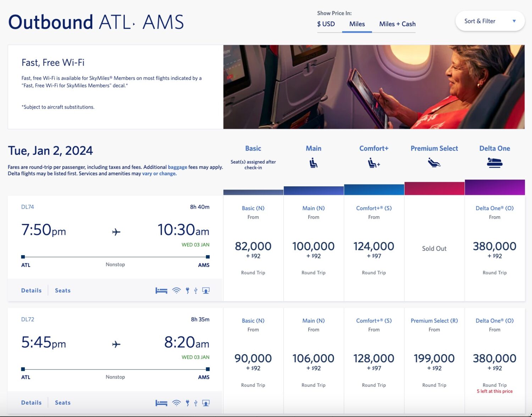Click the Premium Select recliner seat icon

(434, 163)
